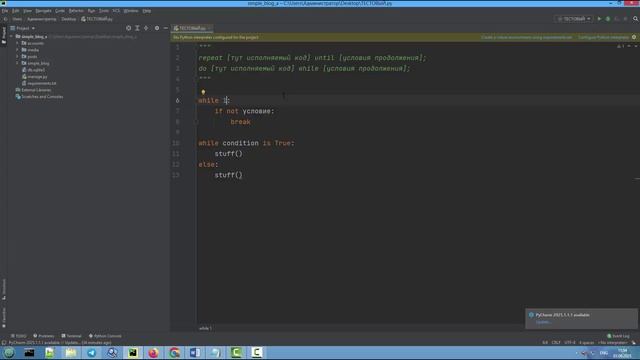This screenshot has height=360, width=640.
Task: Click the UTF-8 encoding status widget
Action: pos(569,343)
